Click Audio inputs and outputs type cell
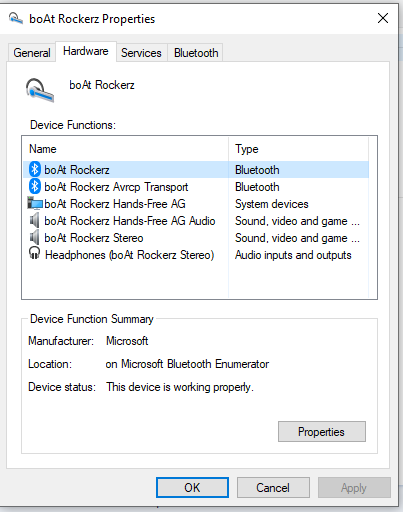Viewport: 403px width, 512px height. [293, 255]
